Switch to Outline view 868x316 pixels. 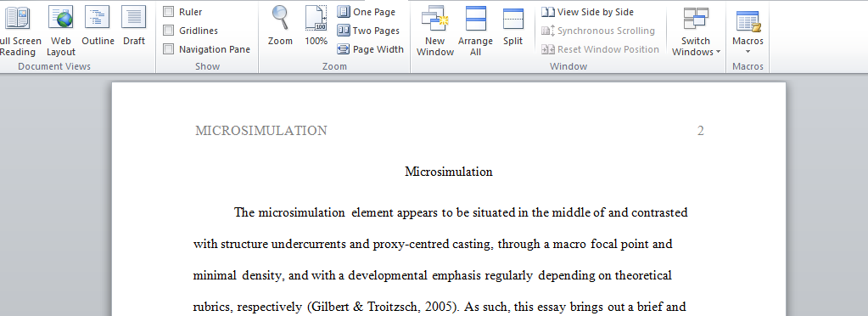[98, 26]
